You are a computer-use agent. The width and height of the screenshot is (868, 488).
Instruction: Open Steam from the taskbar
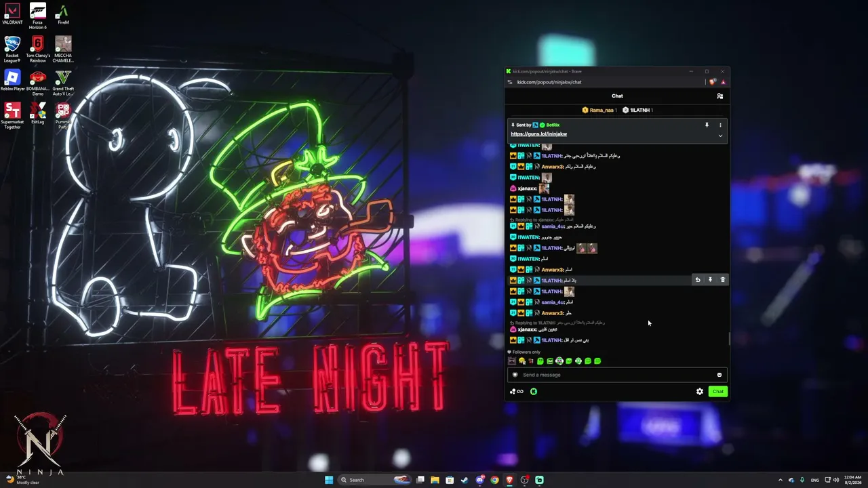(x=465, y=480)
